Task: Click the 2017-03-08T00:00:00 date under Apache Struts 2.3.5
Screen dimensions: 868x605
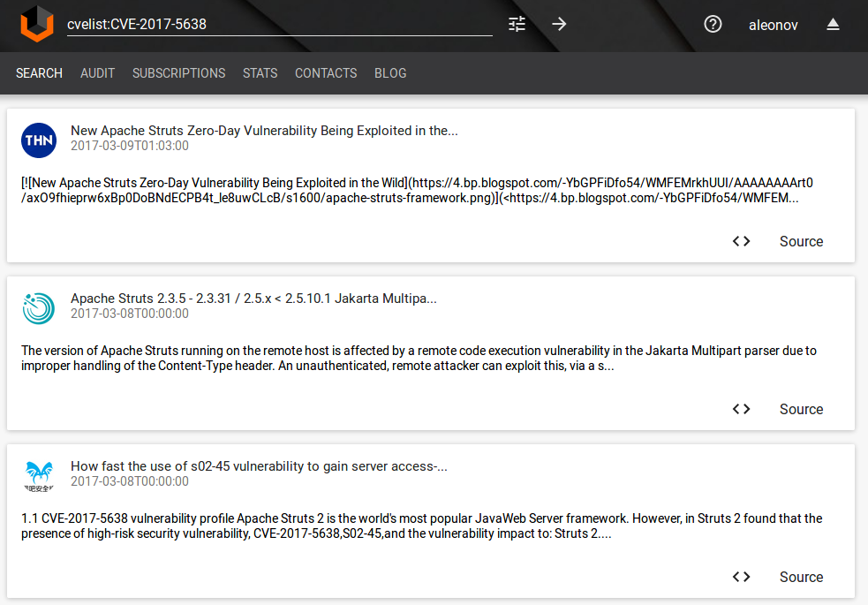Action: pyautogui.click(x=130, y=314)
